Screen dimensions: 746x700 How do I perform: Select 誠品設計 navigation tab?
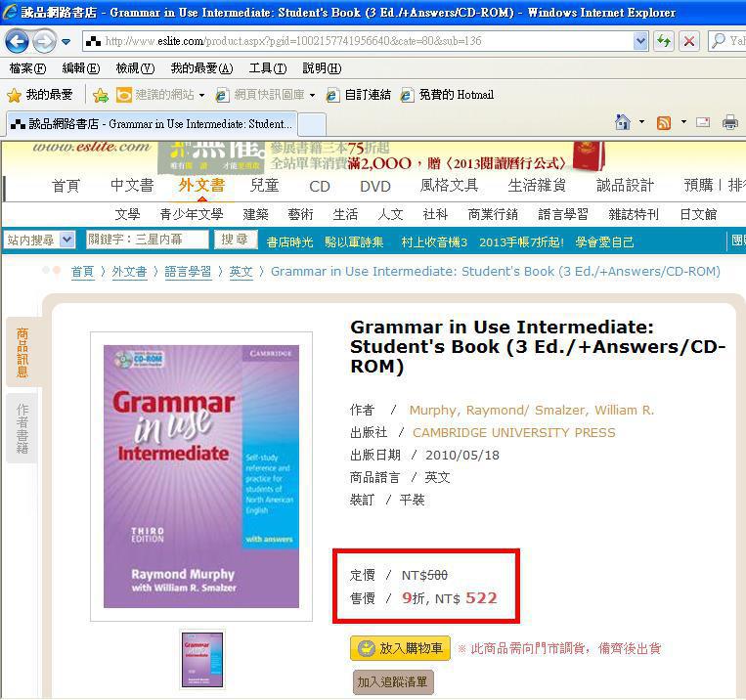[625, 185]
